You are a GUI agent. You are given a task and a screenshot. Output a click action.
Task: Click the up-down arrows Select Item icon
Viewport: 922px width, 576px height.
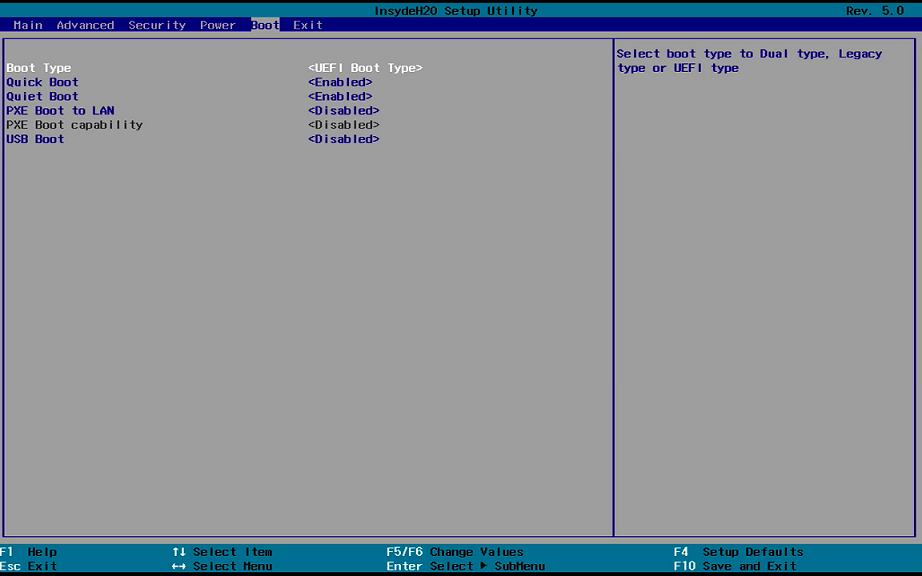[x=179, y=552]
